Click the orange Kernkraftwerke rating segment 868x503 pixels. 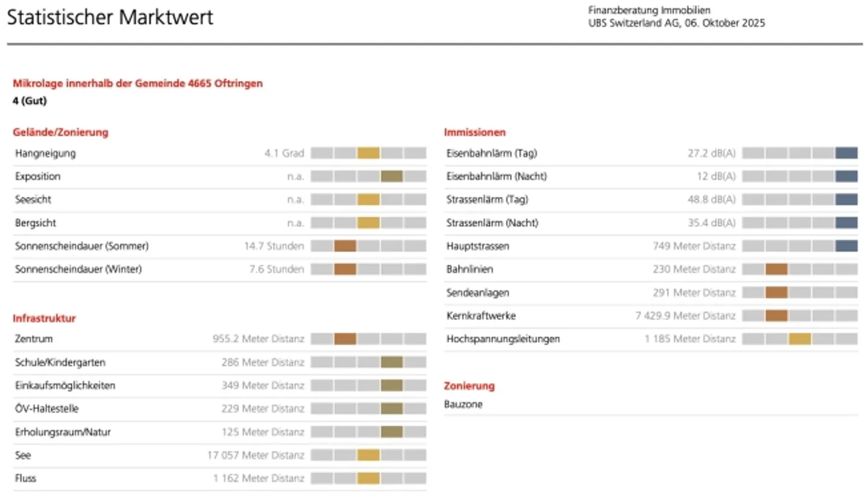pos(776,316)
